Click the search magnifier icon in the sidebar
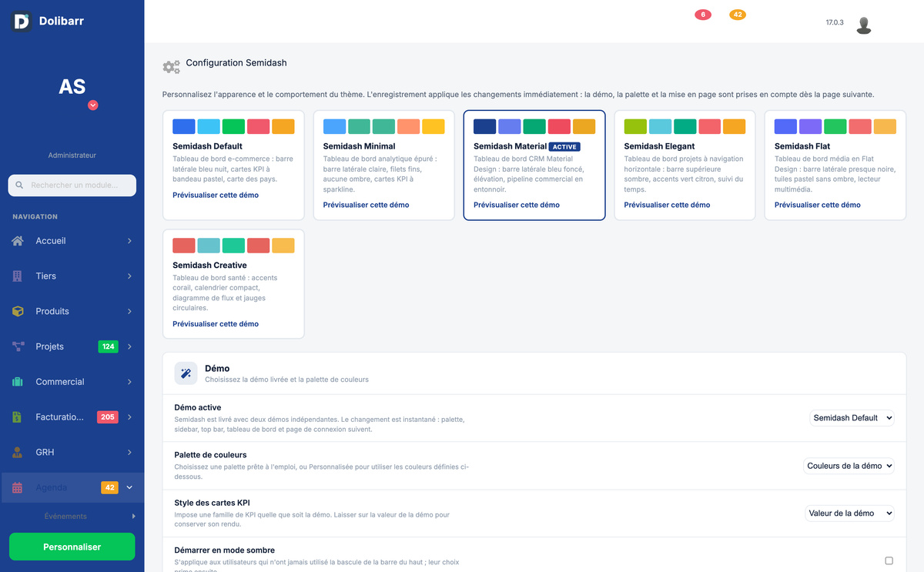 (x=19, y=186)
